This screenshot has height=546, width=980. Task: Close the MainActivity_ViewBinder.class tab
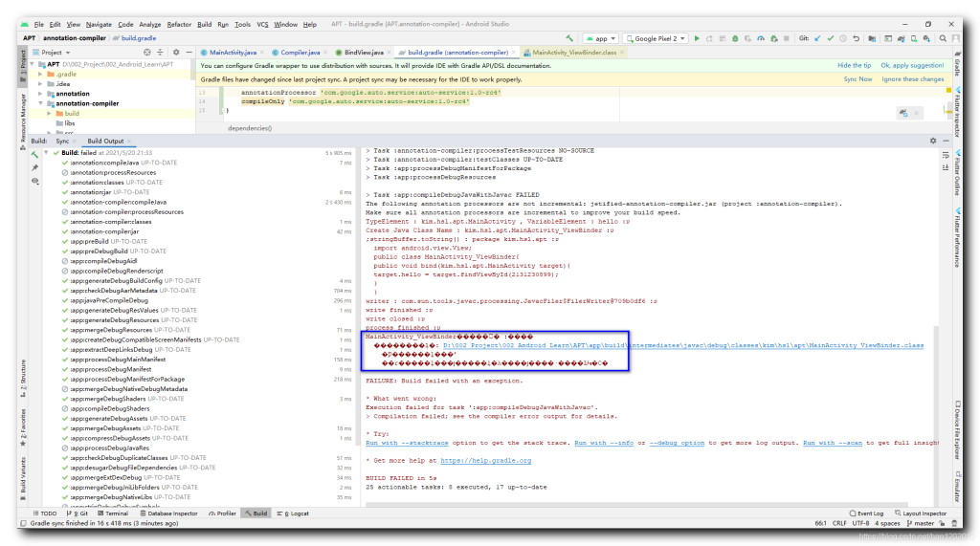[623, 52]
